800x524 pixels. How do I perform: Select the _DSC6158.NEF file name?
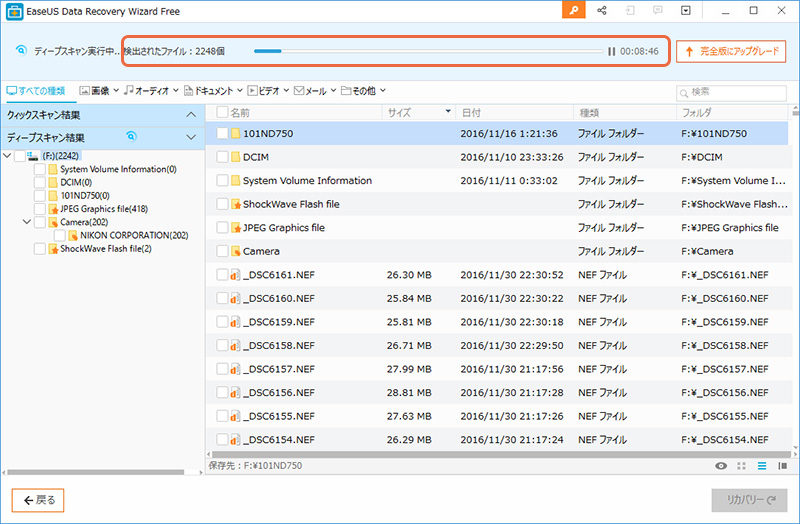pos(279,345)
